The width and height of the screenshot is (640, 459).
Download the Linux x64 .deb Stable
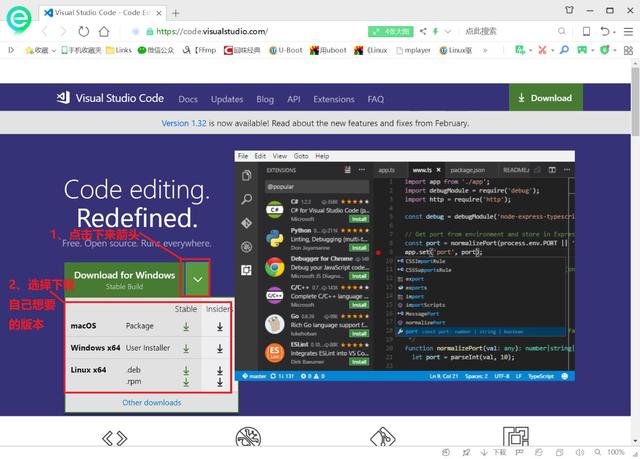(186, 370)
